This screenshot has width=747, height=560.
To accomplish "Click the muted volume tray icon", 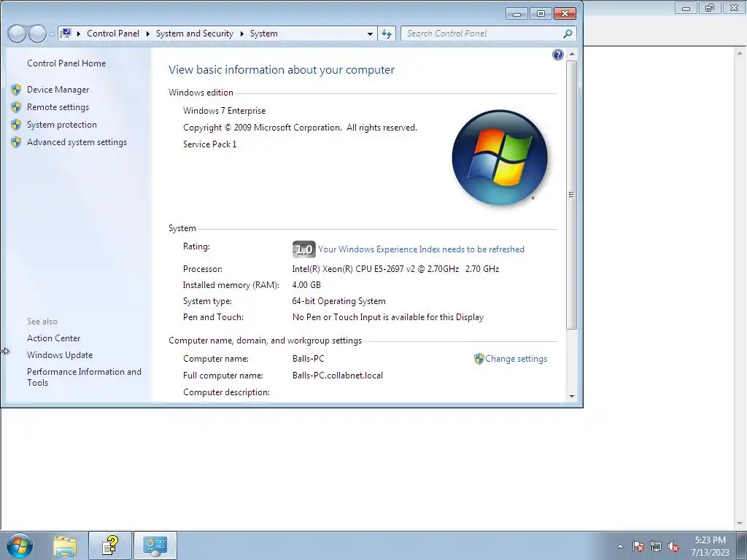I will [673, 546].
